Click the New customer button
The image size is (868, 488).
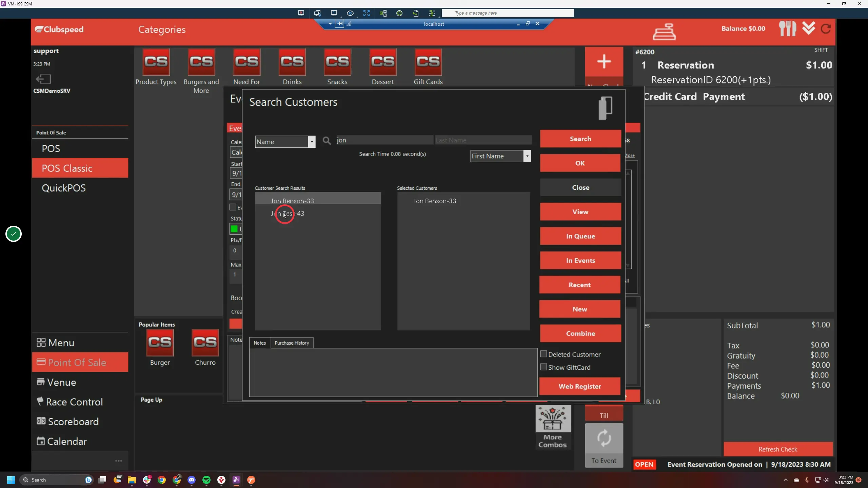[x=580, y=309]
